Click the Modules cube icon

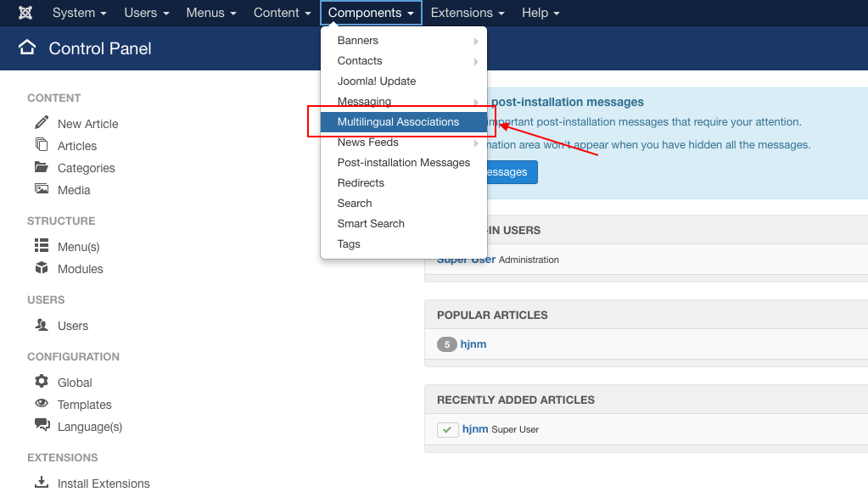tap(40, 268)
